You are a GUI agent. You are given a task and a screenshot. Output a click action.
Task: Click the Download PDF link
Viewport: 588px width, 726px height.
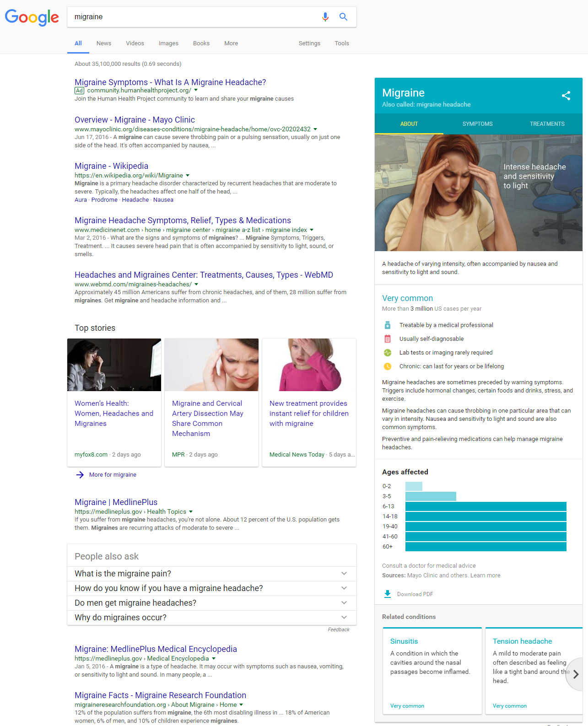click(415, 594)
